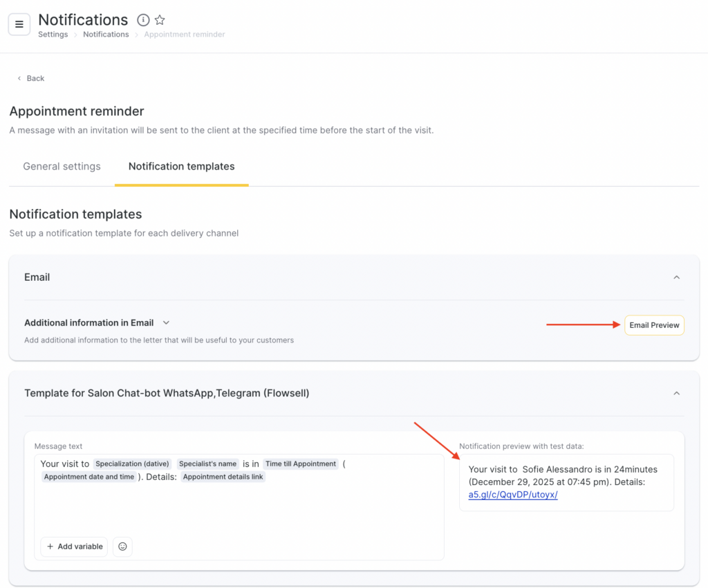Expand Additional information in Email dropdown
This screenshot has width=708, height=588.
166,322
